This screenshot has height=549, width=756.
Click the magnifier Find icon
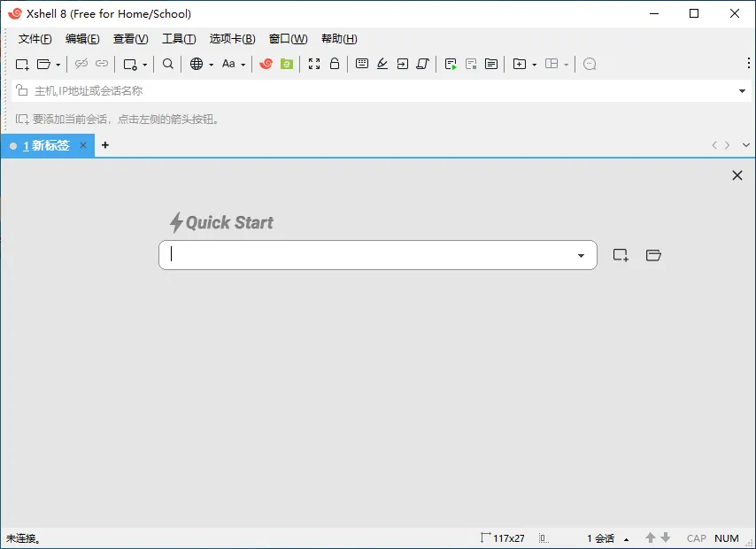tap(168, 64)
